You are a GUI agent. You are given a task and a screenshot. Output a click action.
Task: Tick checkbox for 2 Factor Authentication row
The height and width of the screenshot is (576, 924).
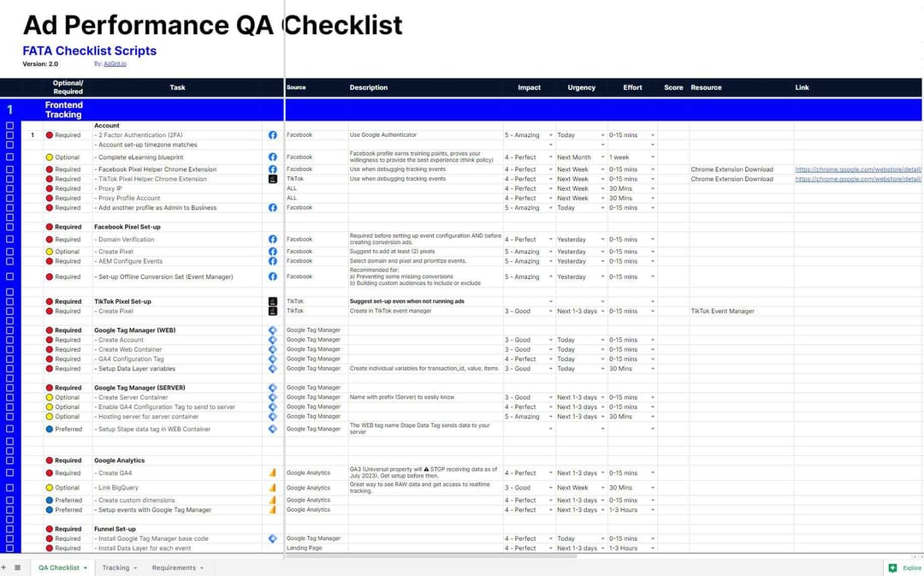tap(9, 135)
